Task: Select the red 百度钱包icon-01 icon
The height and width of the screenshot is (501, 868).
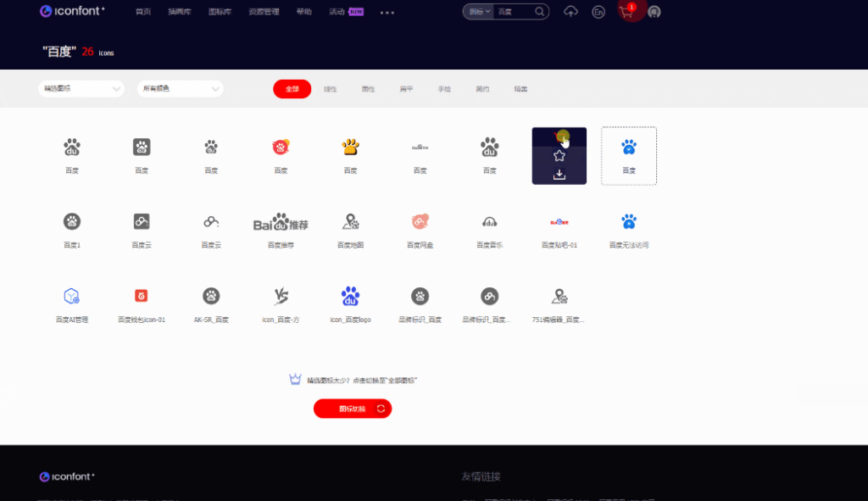Action: pos(142,296)
